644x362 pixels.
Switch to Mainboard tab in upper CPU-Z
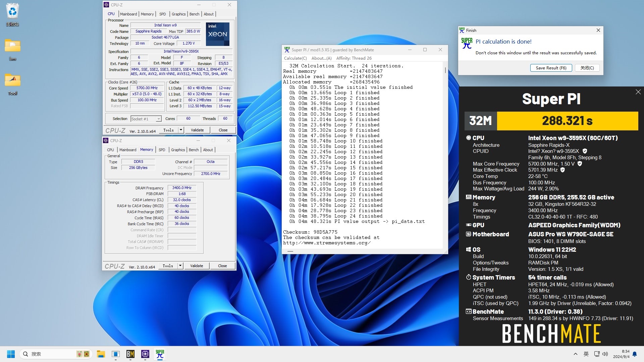tap(128, 14)
